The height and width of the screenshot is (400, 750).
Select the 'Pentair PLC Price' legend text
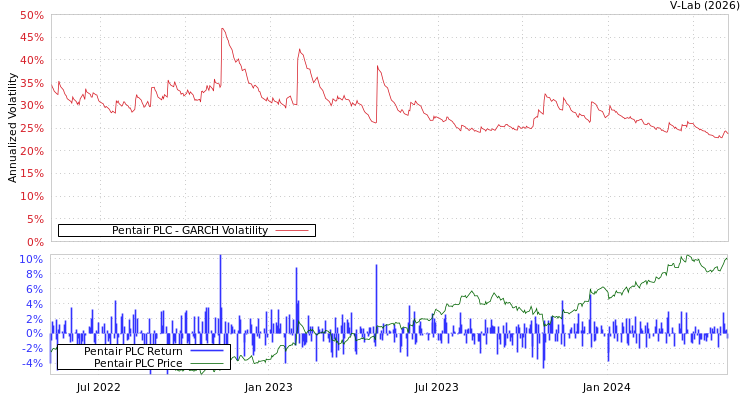(138, 363)
